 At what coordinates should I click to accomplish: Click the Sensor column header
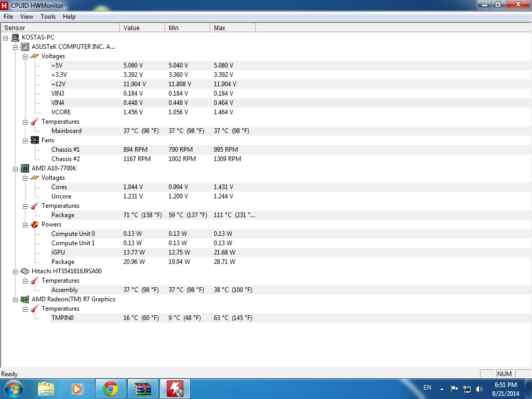[60, 28]
